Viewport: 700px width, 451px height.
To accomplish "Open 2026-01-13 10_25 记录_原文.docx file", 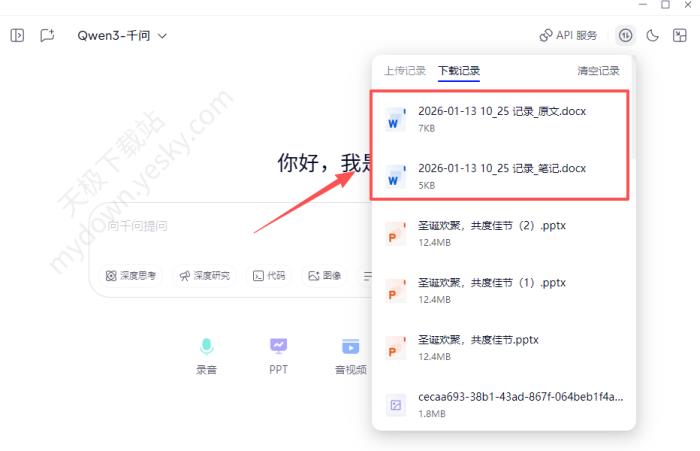I will pos(501,111).
